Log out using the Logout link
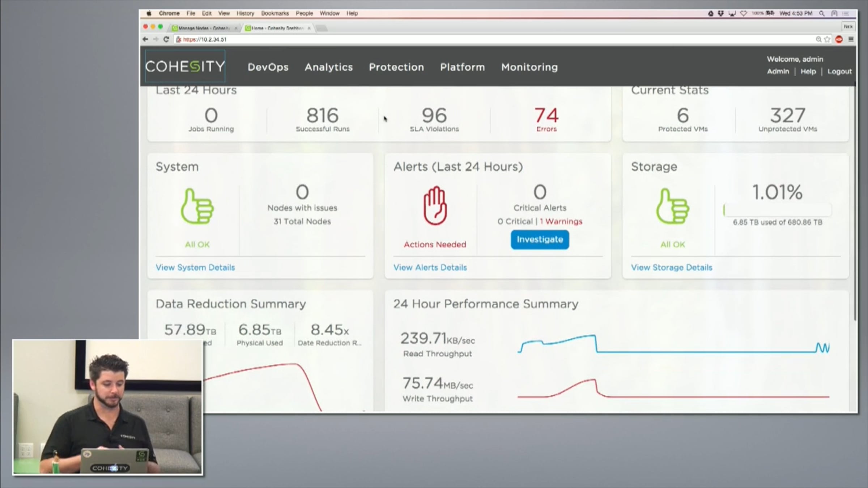 point(839,72)
